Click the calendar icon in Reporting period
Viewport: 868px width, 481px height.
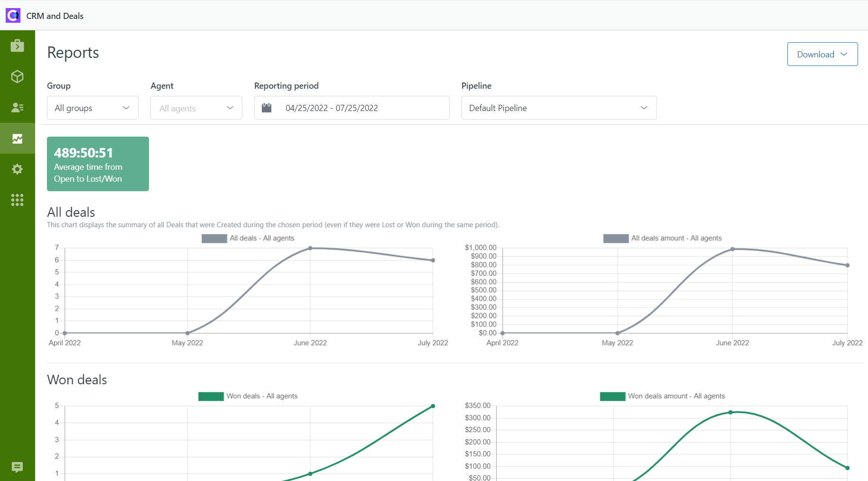pos(266,108)
